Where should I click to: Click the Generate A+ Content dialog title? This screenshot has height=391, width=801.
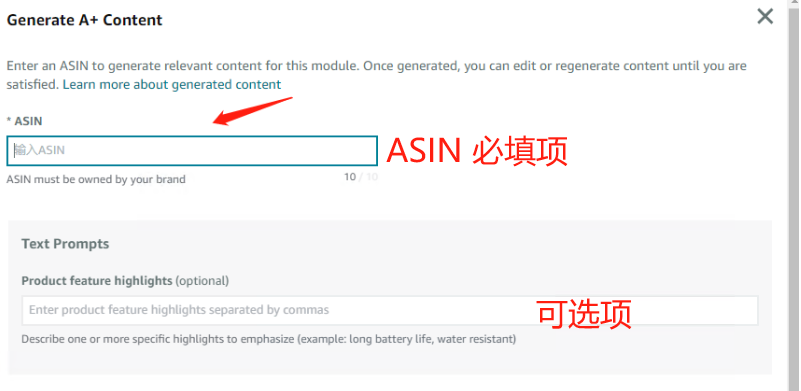click(x=84, y=20)
